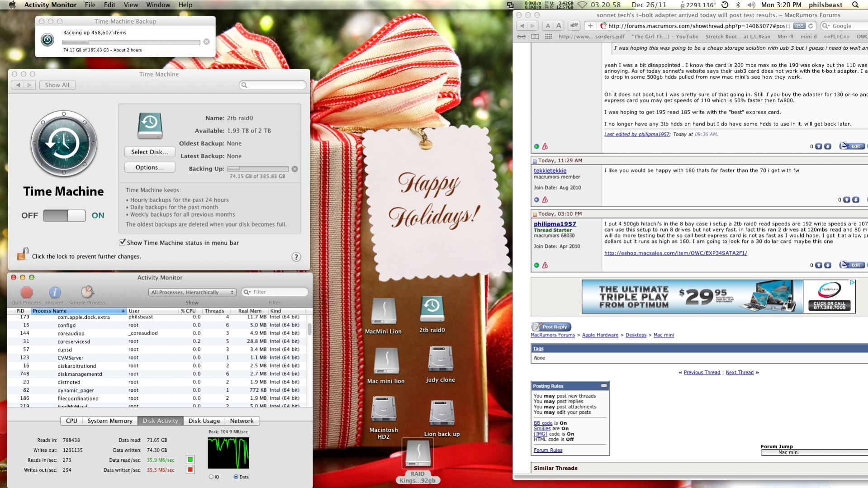
Task: Switch to the System Memory tab
Action: [110, 421]
